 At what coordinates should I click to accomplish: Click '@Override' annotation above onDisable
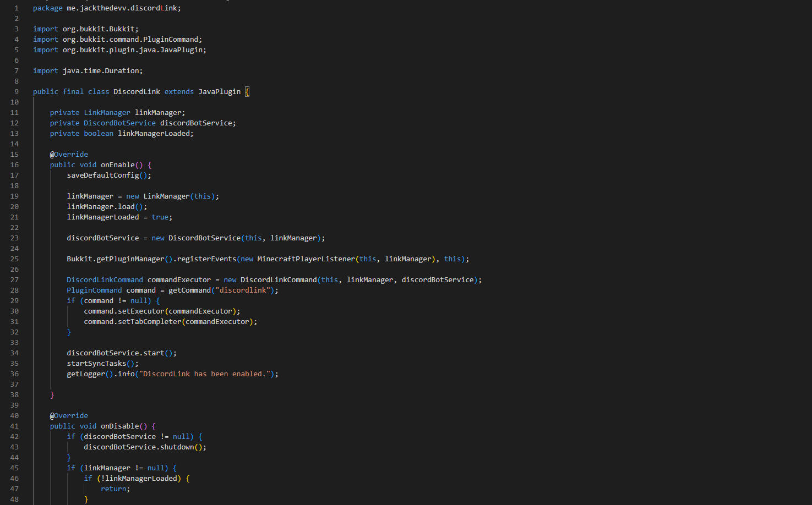69,416
